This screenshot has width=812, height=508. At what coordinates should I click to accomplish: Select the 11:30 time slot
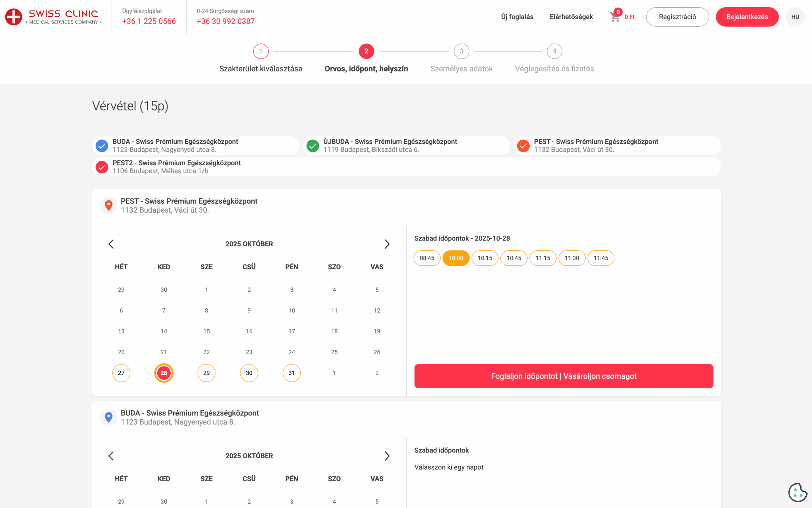click(x=572, y=258)
